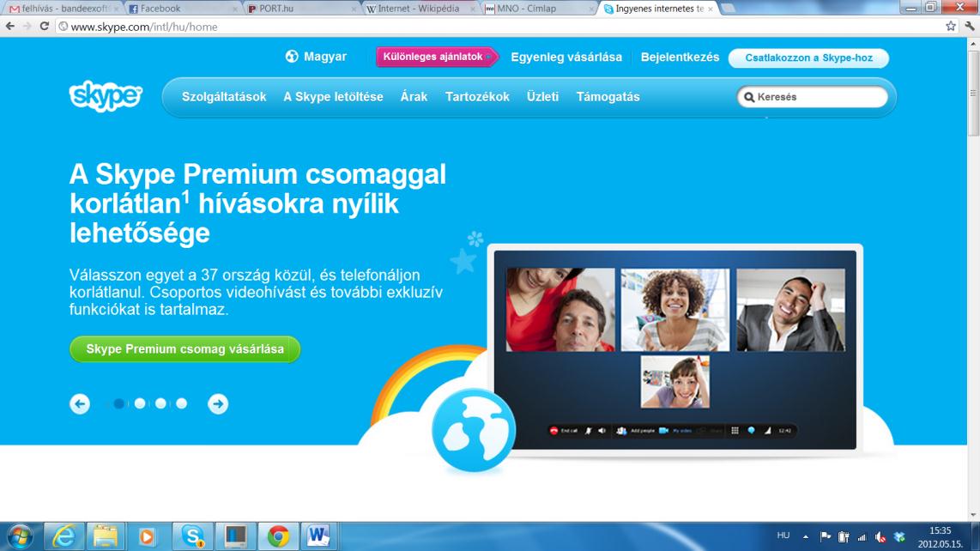Click the Keresés search field
The height and width of the screenshot is (551, 980).
tap(813, 97)
